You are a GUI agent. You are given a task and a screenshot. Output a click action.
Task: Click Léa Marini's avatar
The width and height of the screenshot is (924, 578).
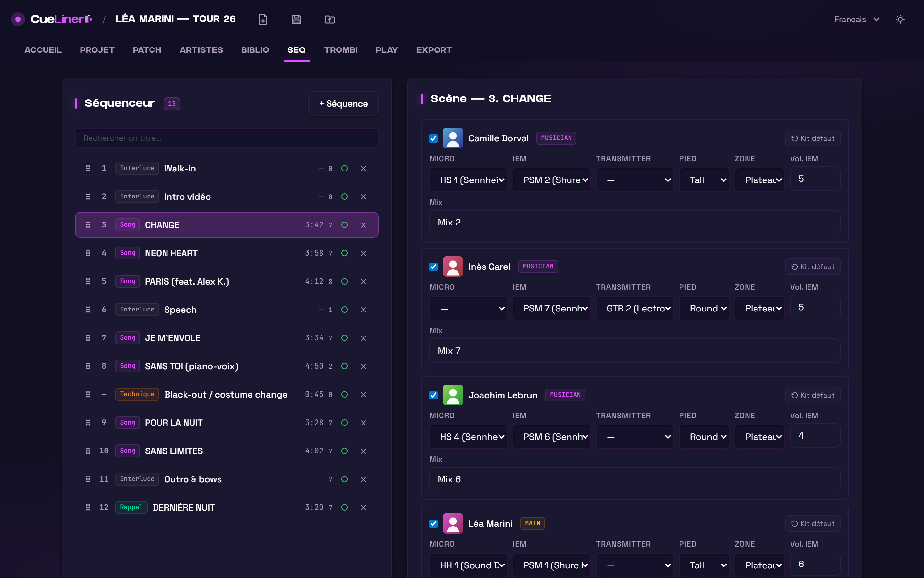[x=453, y=523]
